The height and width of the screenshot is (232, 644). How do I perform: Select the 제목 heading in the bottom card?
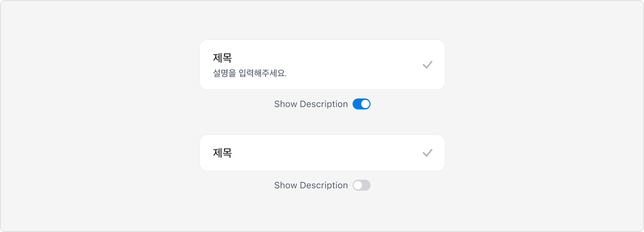222,152
